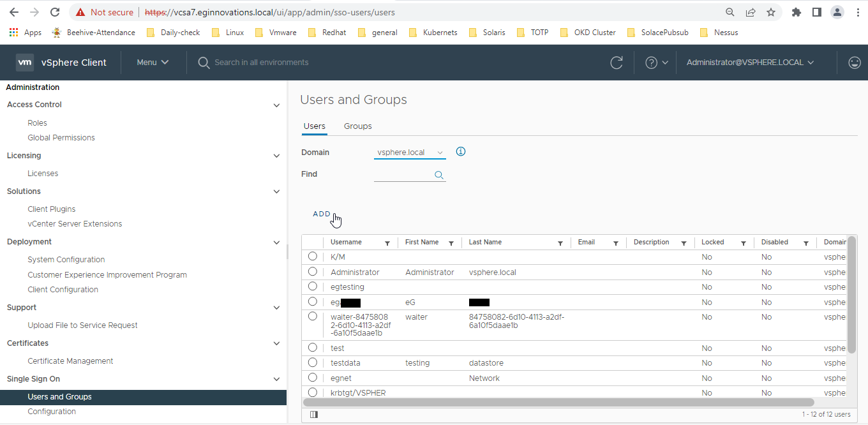This screenshot has width=868, height=425.
Task: Collapse the Access Control section
Action: coord(276,105)
